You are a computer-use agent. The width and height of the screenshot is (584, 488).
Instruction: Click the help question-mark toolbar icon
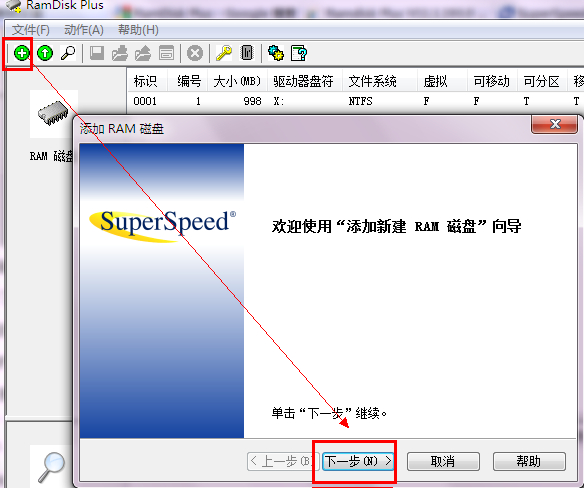[299, 53]
